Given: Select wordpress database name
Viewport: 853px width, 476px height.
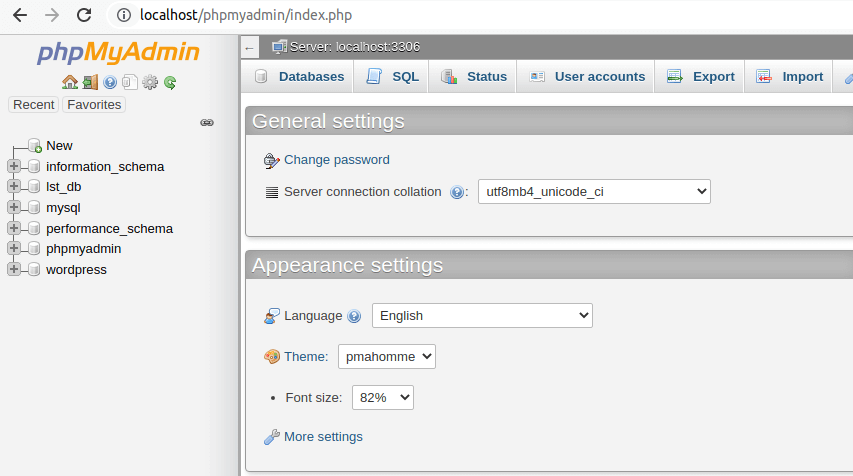Looking at the screenshot, I should click(76, 270).
